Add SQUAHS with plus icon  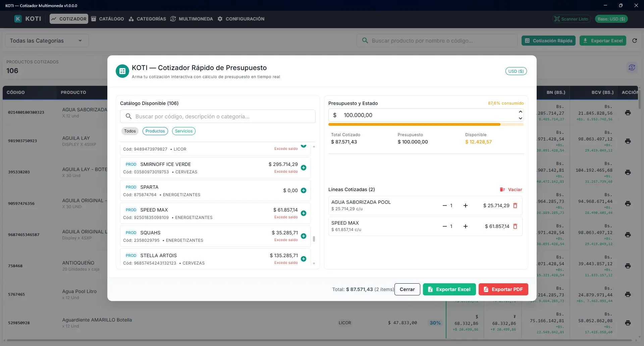(304, 236)
